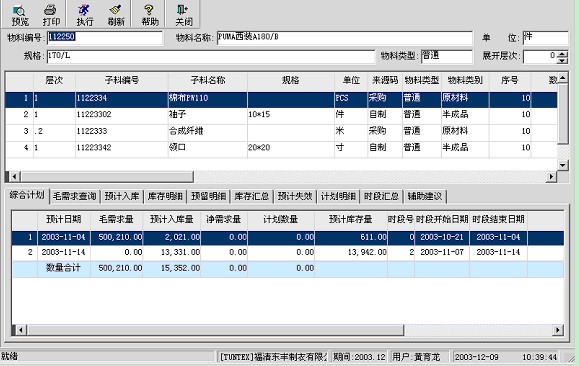Open the 库存明细 tab
Screen dimensions: 579x366
(165, 196)
